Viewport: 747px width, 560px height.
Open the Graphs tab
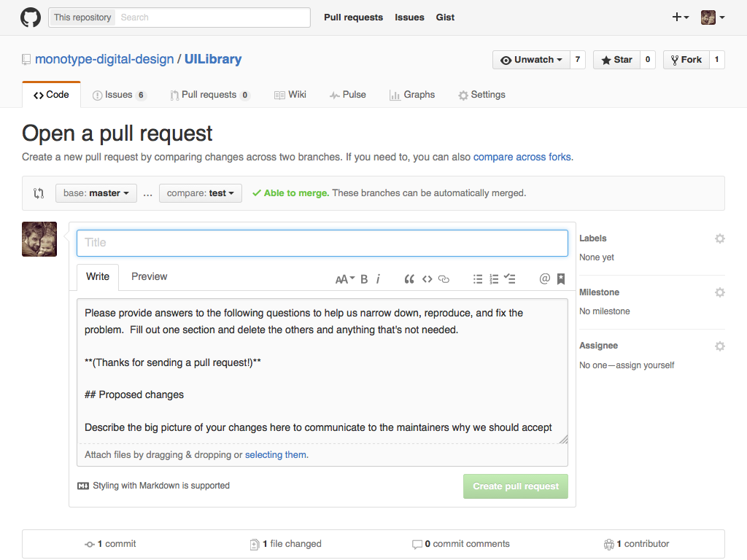pos(412,95)
